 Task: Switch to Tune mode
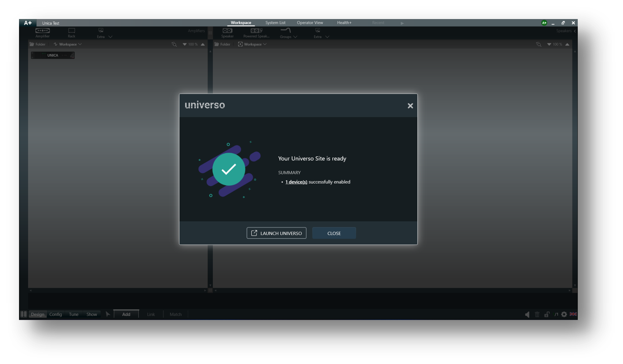point(74,314)
